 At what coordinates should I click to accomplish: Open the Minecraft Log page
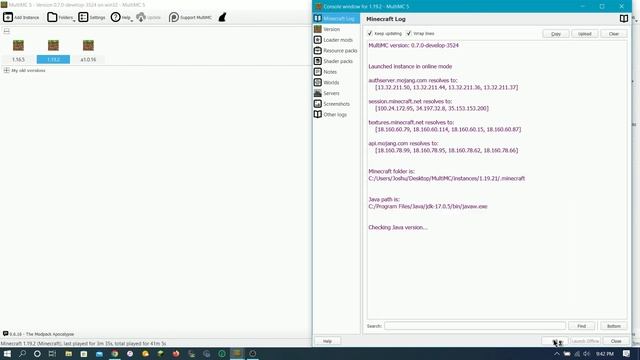point(336,18)
